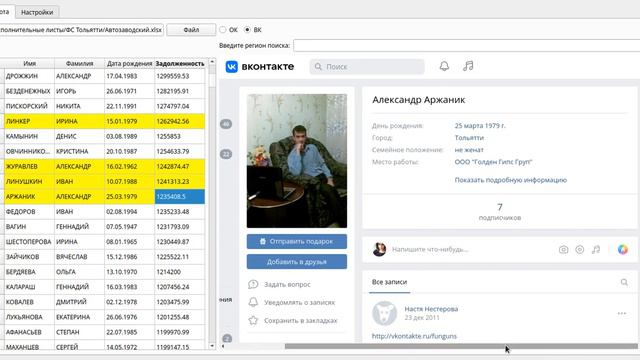The image size is (640, 360).
Task: Select the КАМЫНИН cell
Action: 29,136
